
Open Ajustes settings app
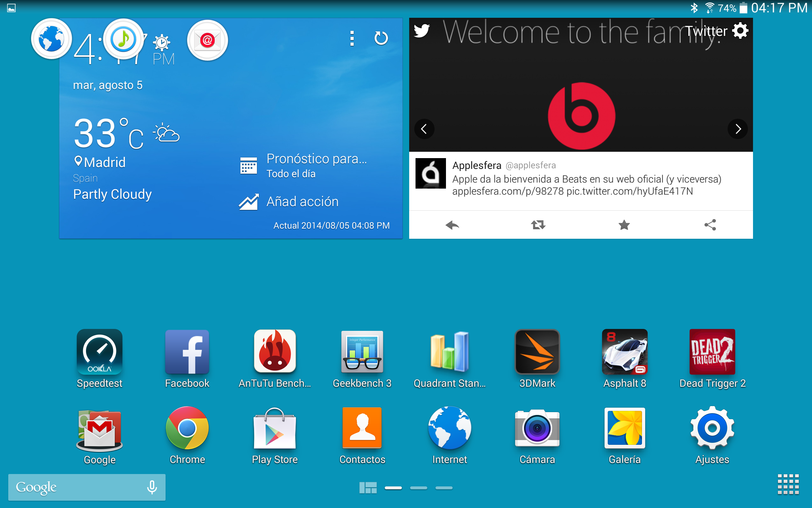(x=712, y=428)
